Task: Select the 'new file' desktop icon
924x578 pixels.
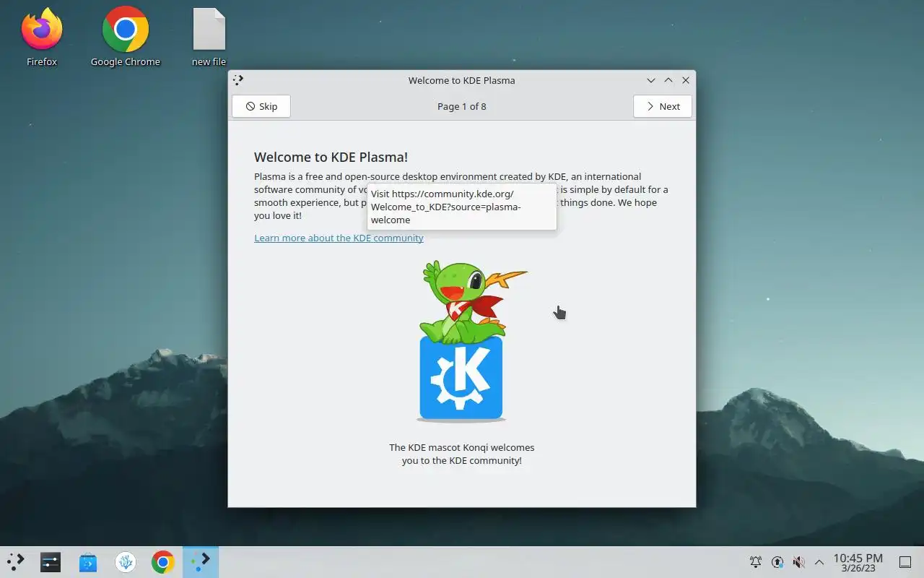Action: click(x=209, y=36)
